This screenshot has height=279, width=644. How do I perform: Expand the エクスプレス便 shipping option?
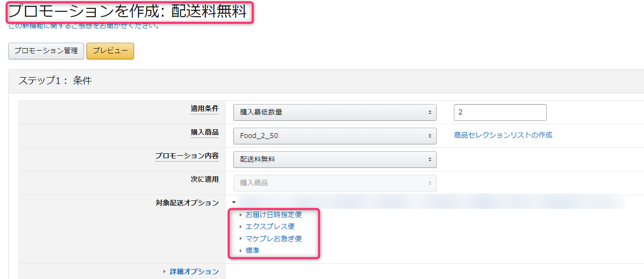coord(270,226)
